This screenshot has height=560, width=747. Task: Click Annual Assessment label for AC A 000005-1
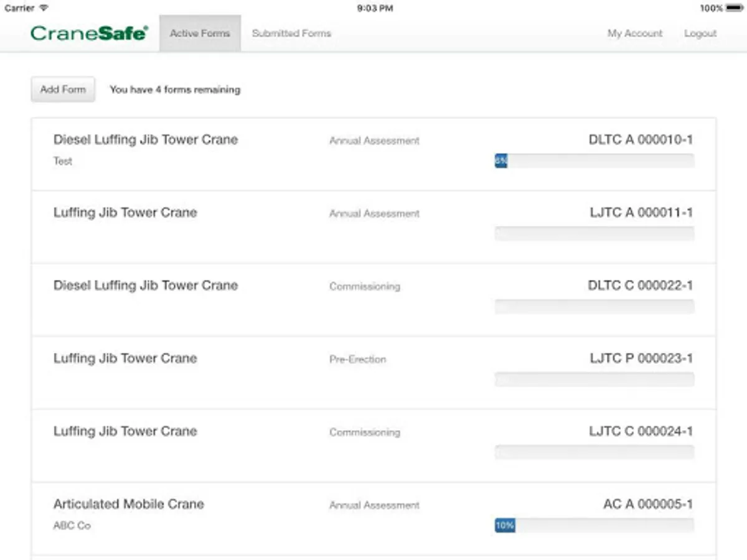[x=374, y=505]
